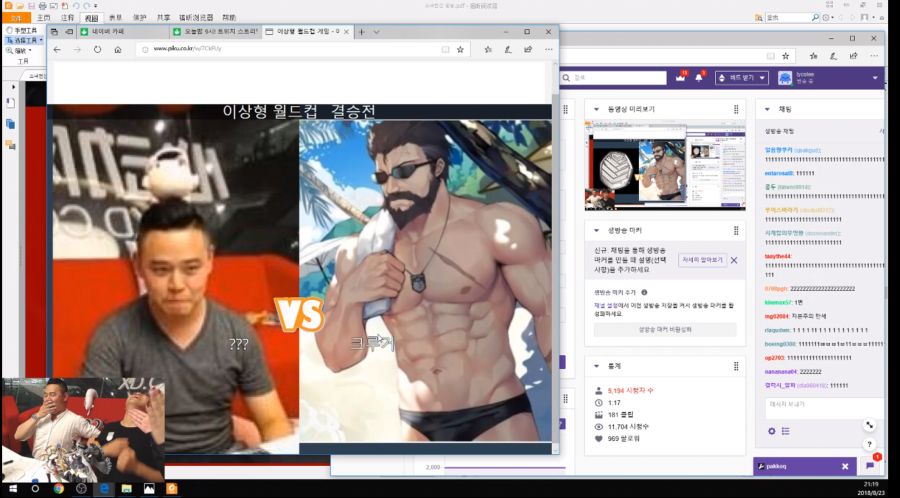Switch to the 오늘밤 9시 트위치 tab
The height and width of the screenshot is (498, 900).
(x=215, y=32)
